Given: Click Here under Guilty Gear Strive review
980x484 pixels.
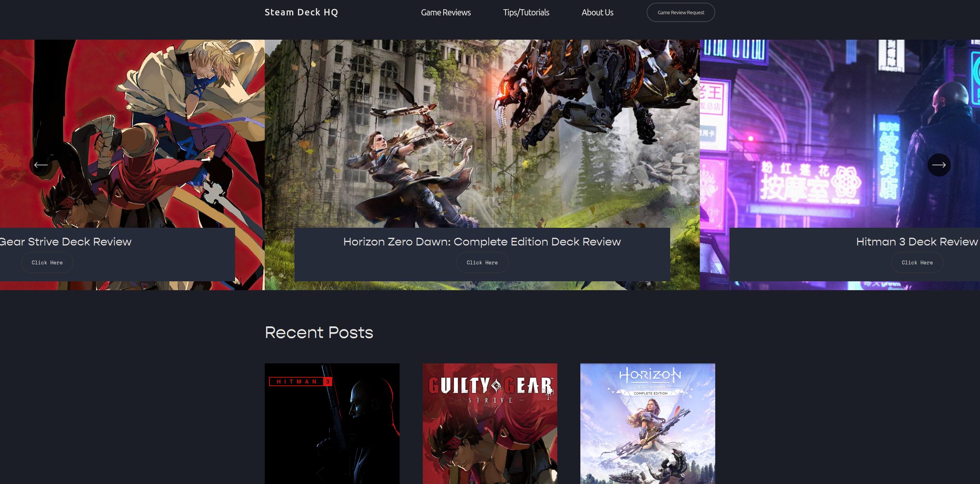Looking at the screenshot, I should [x=47, y=262].
